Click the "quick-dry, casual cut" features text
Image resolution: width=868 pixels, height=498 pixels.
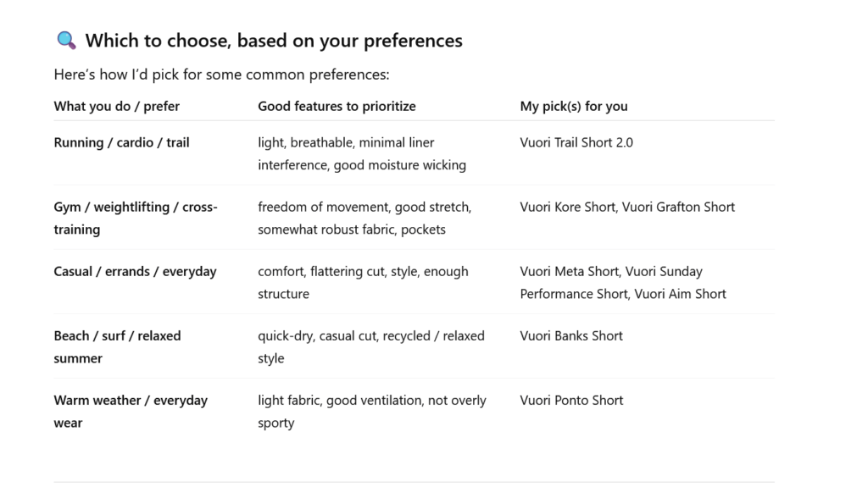click(x=371, y=346)
